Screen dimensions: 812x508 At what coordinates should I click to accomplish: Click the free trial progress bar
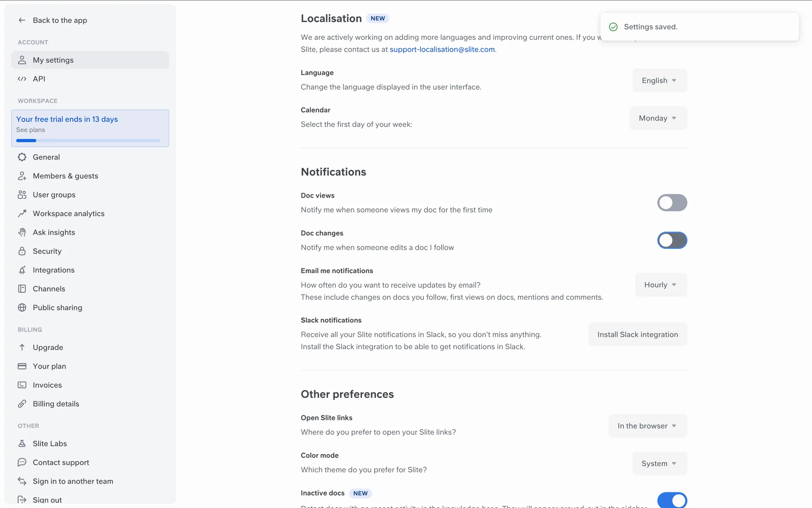(x=88, y=141)
